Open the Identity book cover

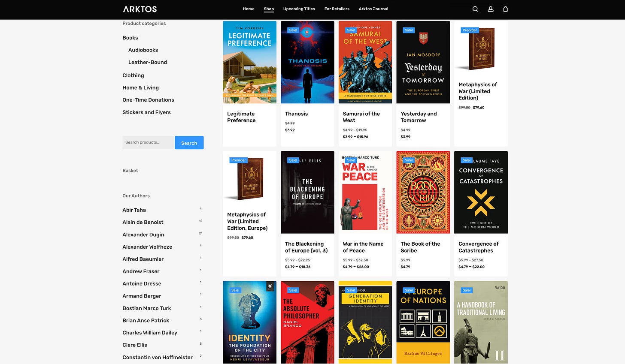pos(249,322)
